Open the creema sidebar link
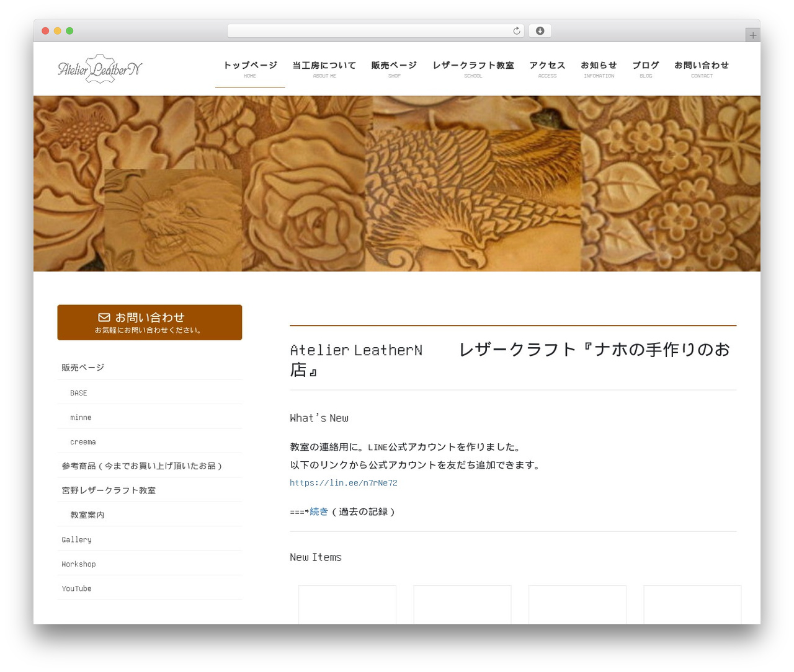This screenshot has height=672, width=794. click(x=149, y=441)
